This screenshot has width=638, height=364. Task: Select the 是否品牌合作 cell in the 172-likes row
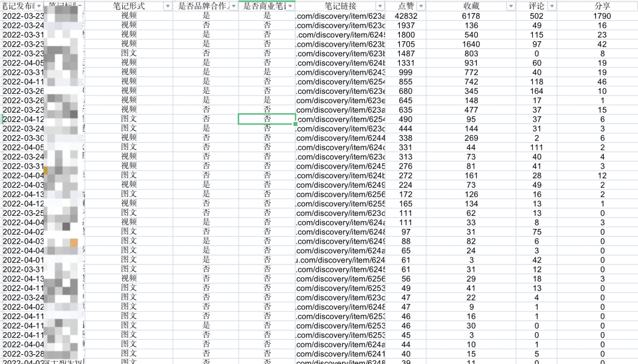(x=206, y=194)
